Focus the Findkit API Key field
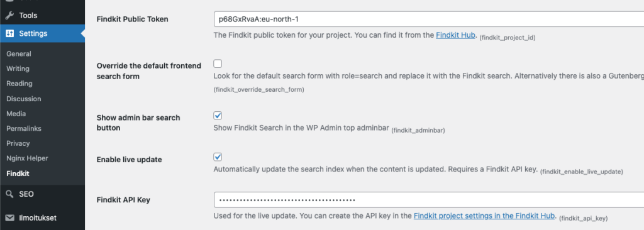The width and height of the screenshot is (644, 230). click(x=429, y=200)
